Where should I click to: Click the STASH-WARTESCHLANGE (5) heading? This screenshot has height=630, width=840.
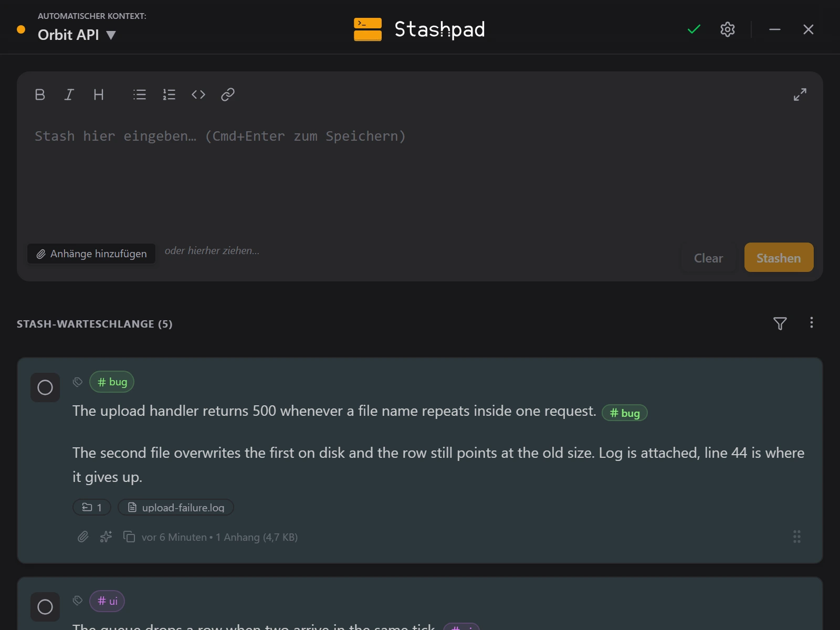[x=94, y=324]
